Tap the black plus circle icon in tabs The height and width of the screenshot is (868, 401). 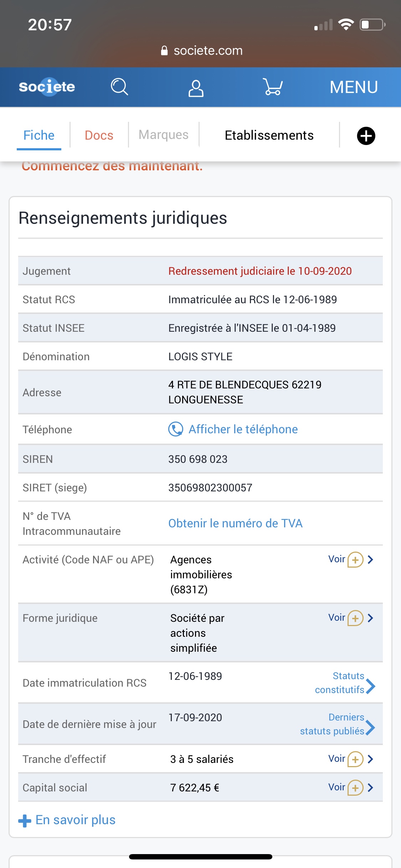tap(366, 136)
